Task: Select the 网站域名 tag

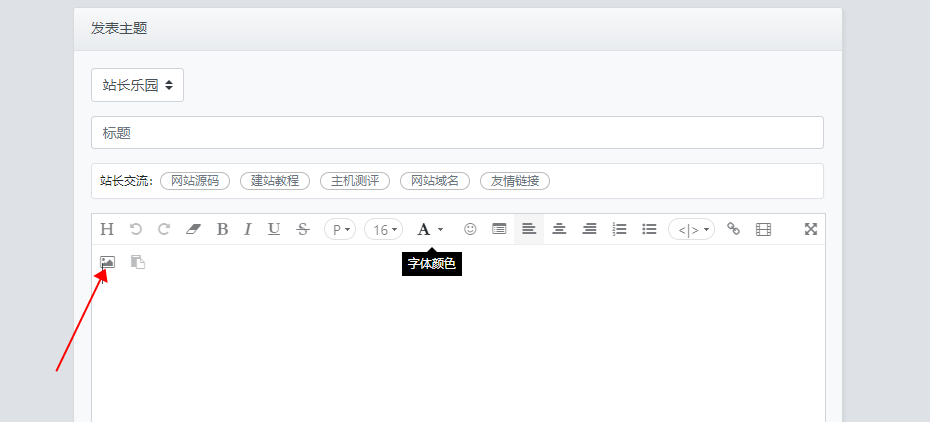Action: (x=435, y=181)
